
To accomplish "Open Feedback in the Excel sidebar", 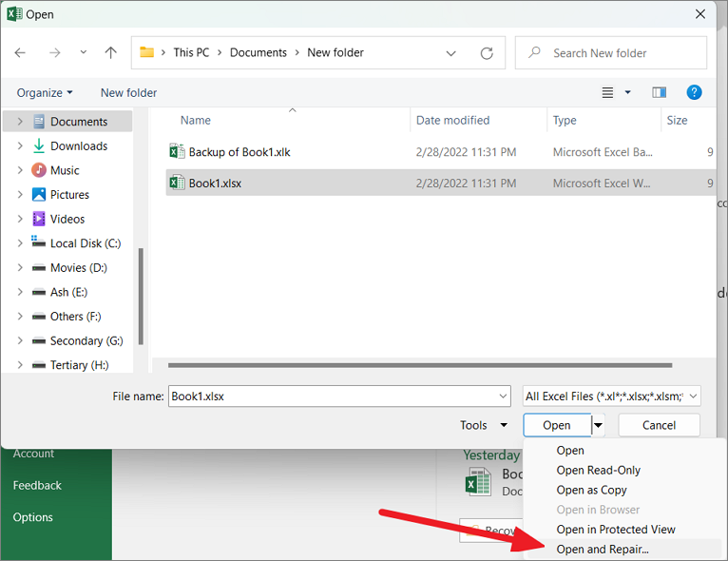I will pos(37,486).
